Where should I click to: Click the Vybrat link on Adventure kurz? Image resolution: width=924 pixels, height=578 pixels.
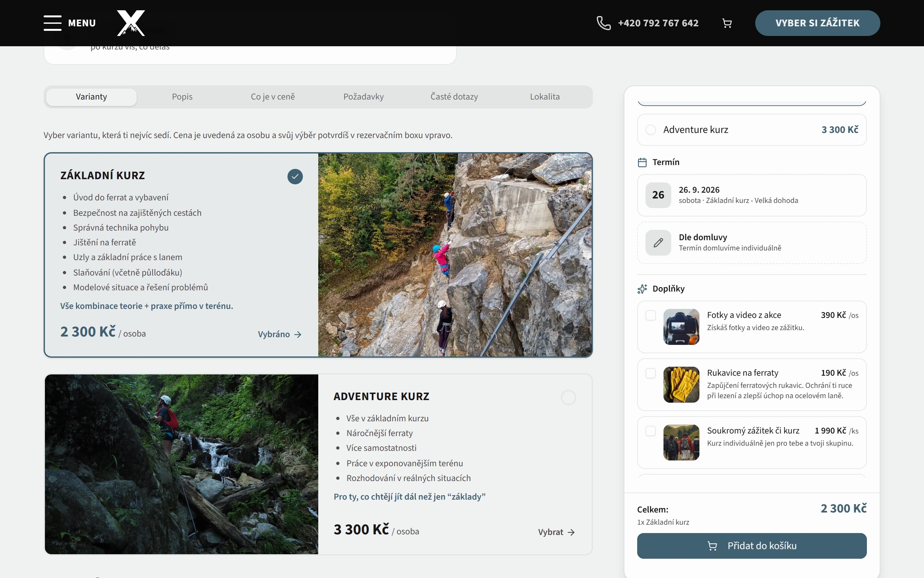click(556, 532)
